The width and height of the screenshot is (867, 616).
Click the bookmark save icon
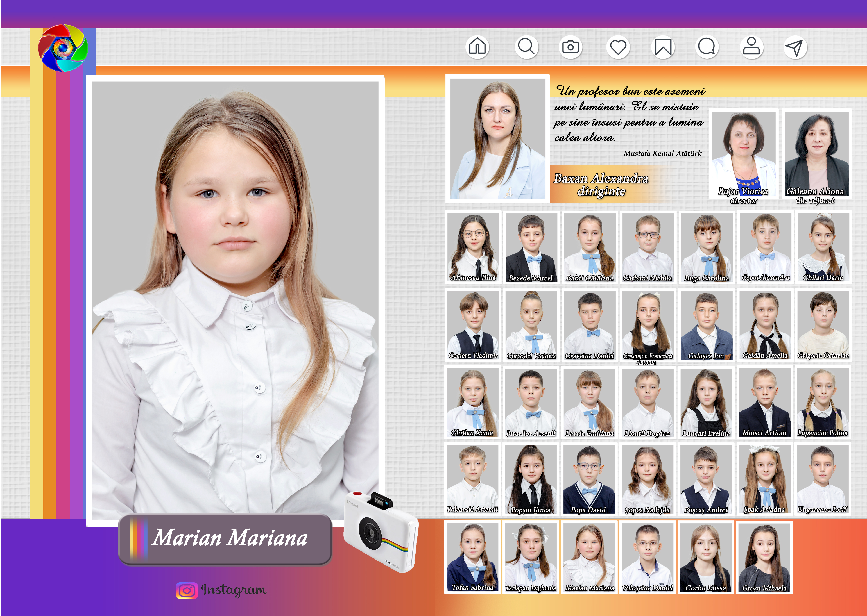coord(663,47)
